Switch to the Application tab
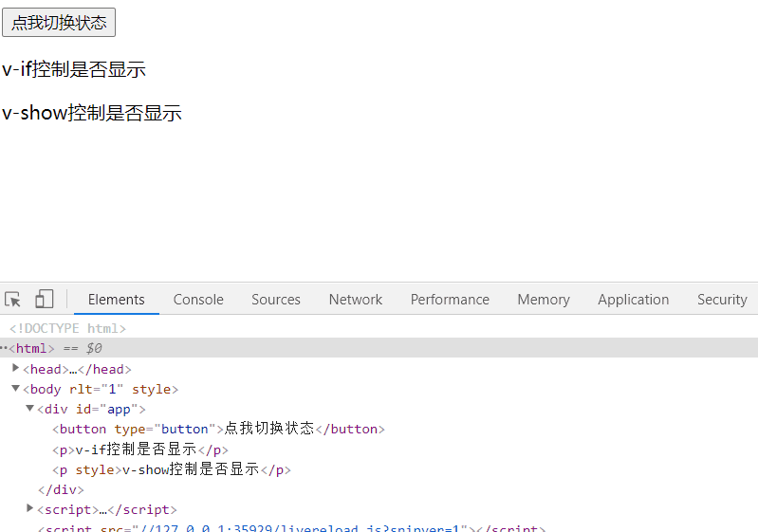Image resolution: width=758 pixels, height=532 pixels. coord(634,300)
